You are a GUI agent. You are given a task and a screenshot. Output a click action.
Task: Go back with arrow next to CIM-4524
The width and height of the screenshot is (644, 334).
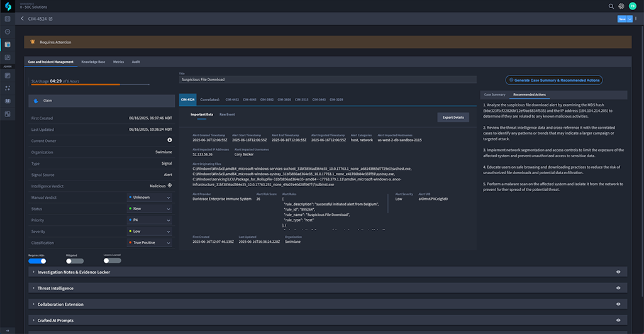click(x=22, y=18)
